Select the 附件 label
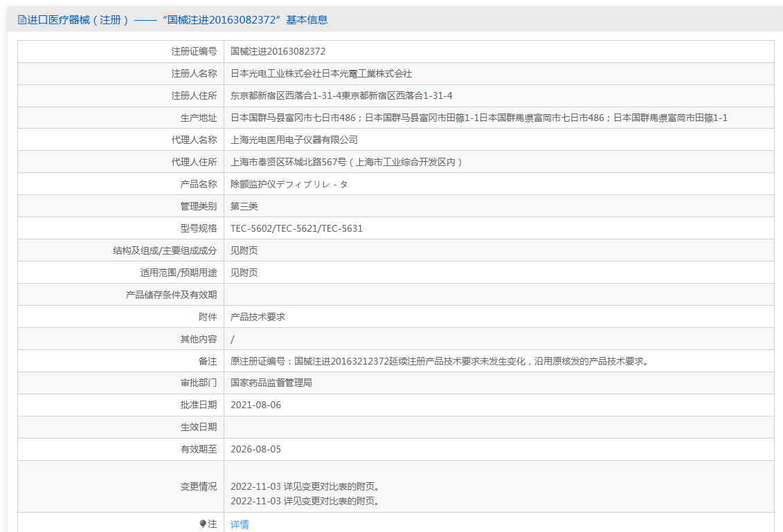This screenshot has width=783, height=532. click(x=208, y=317)
